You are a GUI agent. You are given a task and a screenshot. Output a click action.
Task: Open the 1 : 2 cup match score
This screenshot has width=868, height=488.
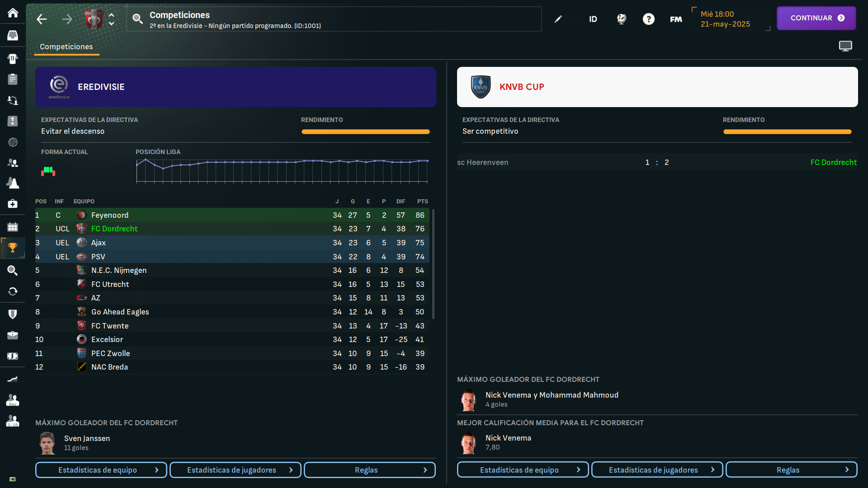[x=657, y=162]
